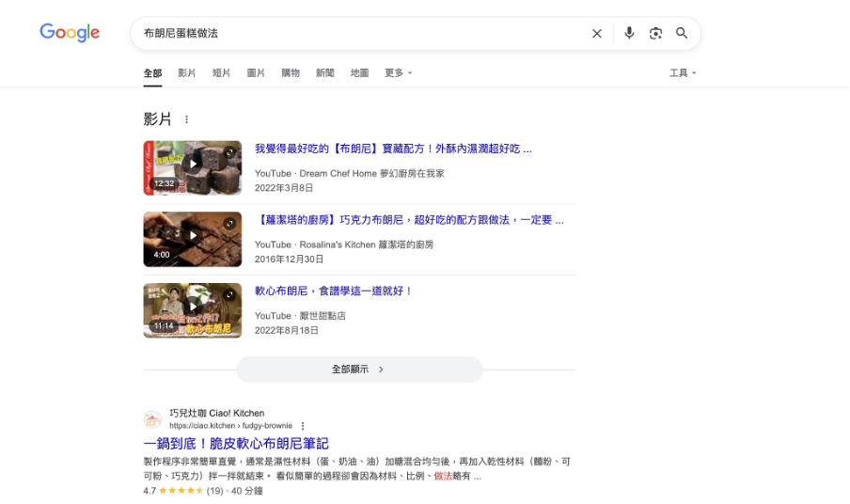
Task: Expand the 更多 dropdown
Action: pyautogui.click(x=399, y=73)
